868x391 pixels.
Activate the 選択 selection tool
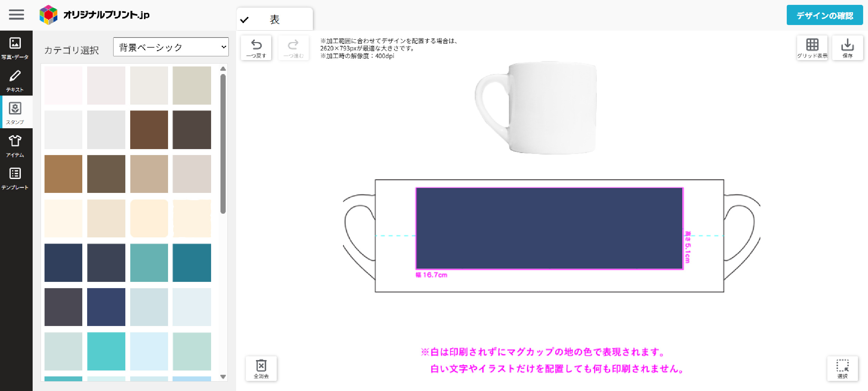[842, 368]
